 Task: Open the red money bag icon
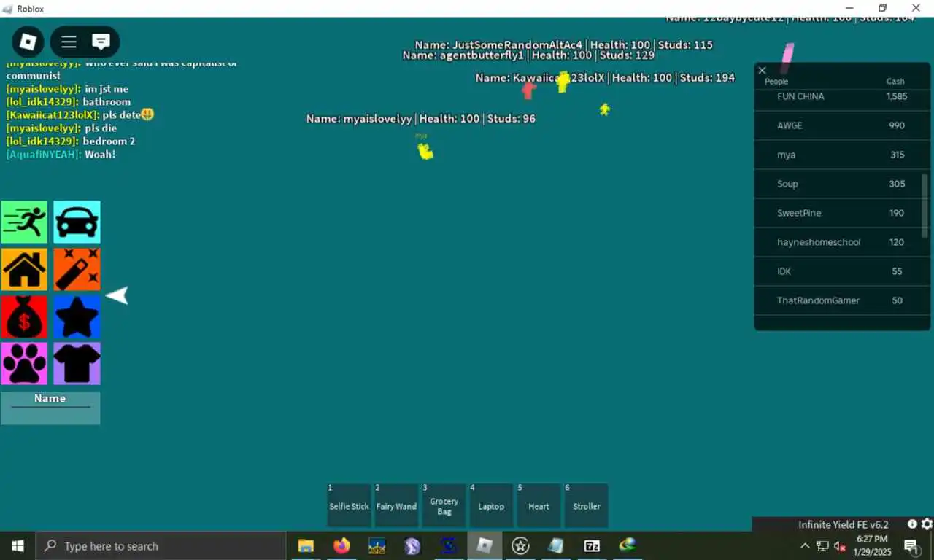click(24, 316)
